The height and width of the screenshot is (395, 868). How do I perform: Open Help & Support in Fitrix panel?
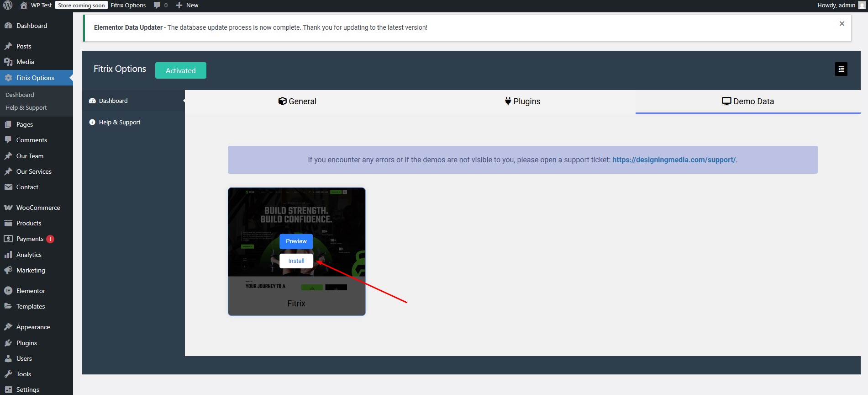[119, 123]
